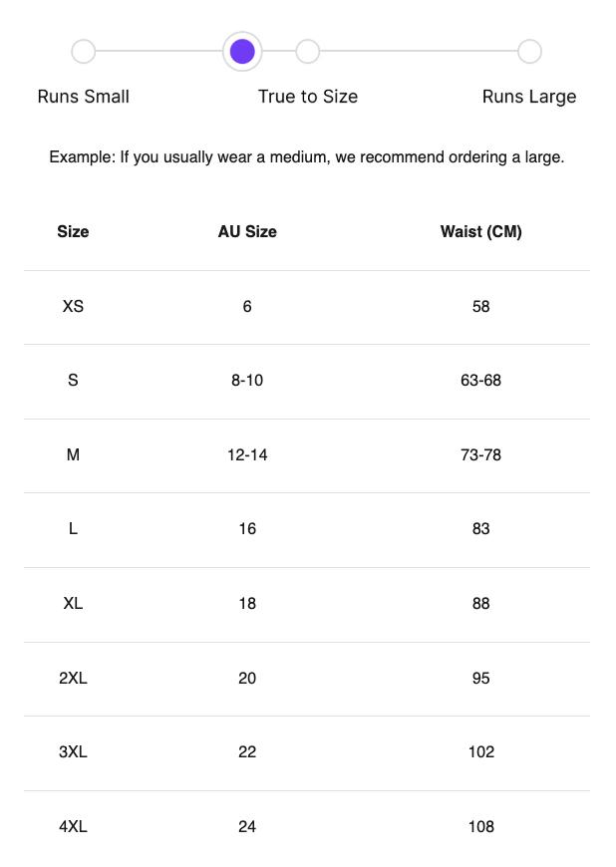The height and width of the screenshot is (867, 616).
Task: Click the AU size 18 cell
Action: (247, 603)
